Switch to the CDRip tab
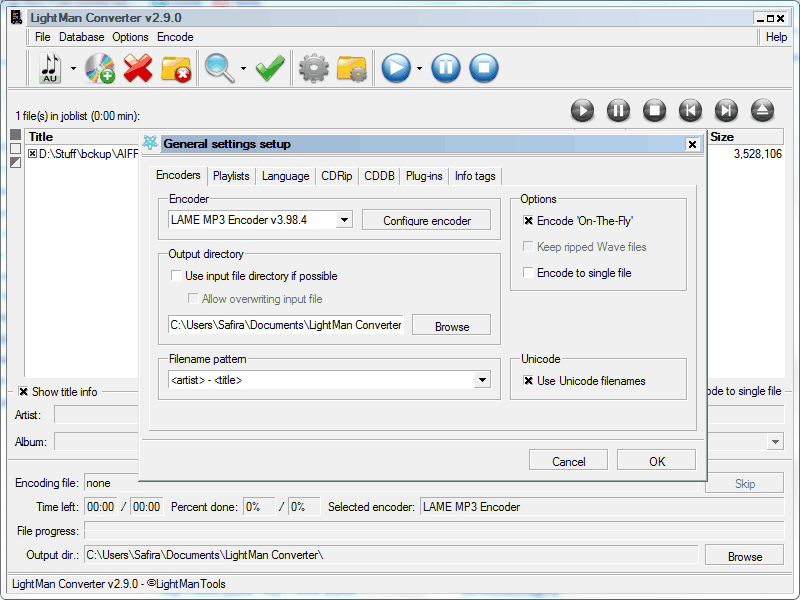This screenshot has height=600, width=800. point(337,177)
